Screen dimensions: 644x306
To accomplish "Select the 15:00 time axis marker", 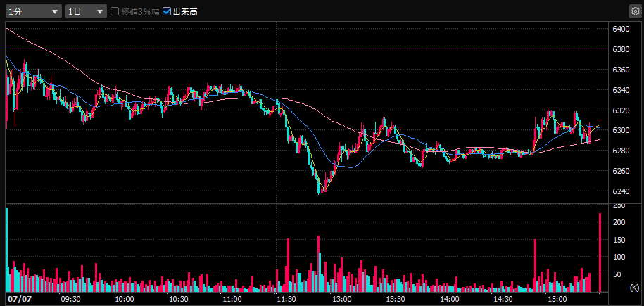I will [558, 298].
